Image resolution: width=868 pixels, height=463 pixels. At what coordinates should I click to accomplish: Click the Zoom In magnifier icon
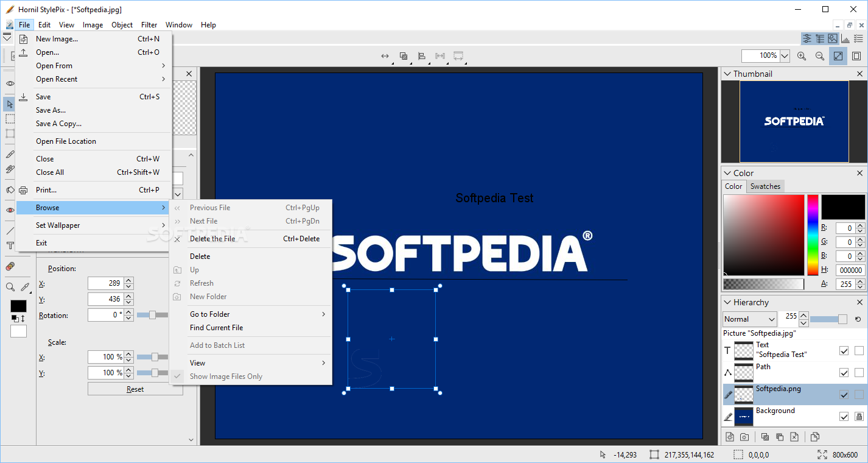point(802,56)
